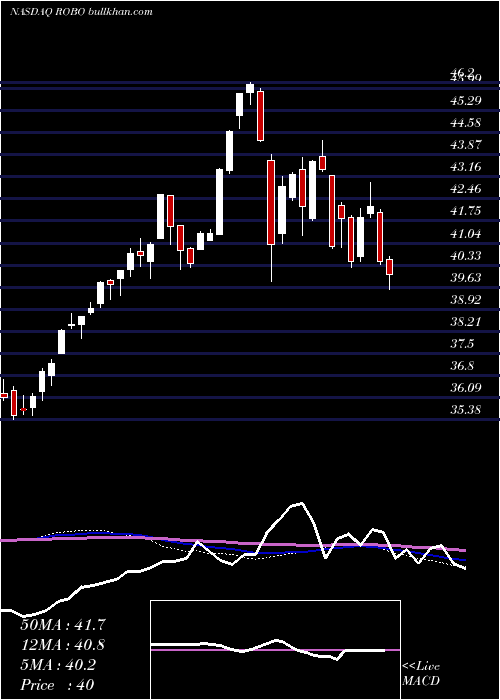Click the 5MA : 40.2 reading
The image size is (500, 700).
[58, 665]
